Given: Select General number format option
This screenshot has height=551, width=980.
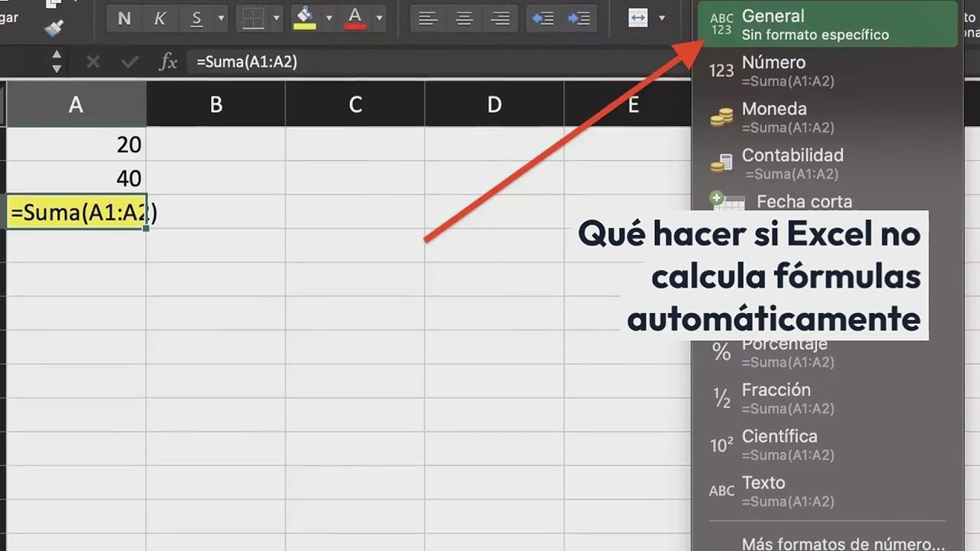Looking at the screenshot, I should tap(827, 24).
